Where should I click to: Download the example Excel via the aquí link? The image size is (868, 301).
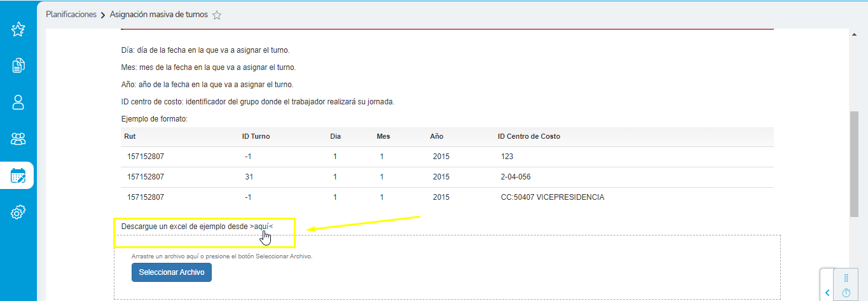pos(261,226)
